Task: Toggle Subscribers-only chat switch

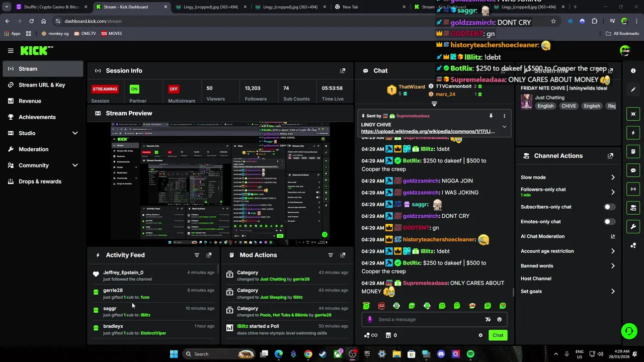Action: [x=609, y=207]
